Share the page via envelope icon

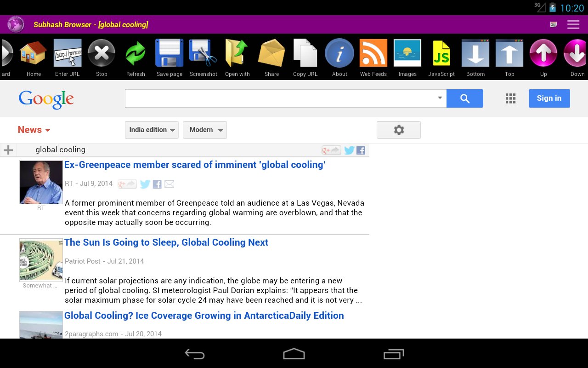[271, 53]
